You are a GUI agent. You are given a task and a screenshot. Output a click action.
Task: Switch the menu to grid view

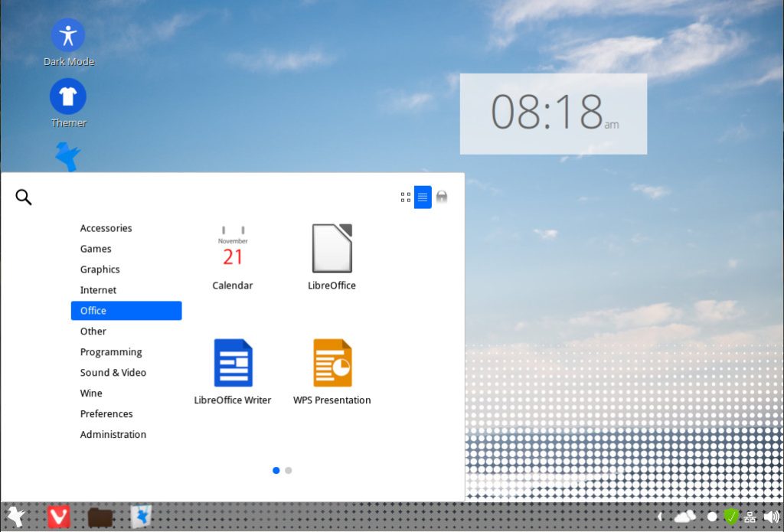(x=406, y=197)
